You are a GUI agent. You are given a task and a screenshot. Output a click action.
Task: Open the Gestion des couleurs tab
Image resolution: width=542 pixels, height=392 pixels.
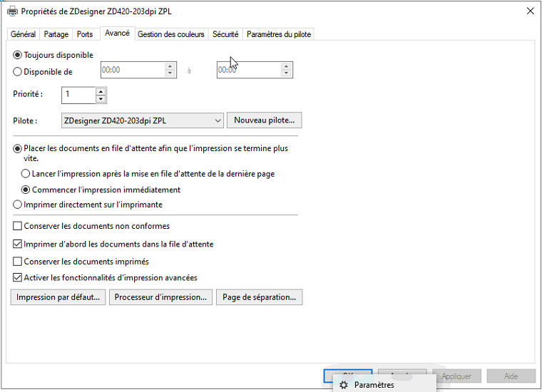coord(171,34)
